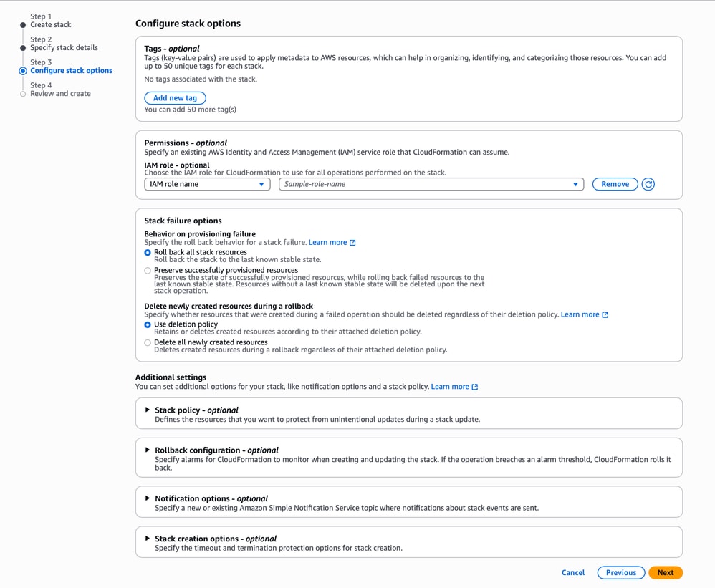Select "Delete all newly created resources" radio button

pyautogui.click(x=147, y=342)
